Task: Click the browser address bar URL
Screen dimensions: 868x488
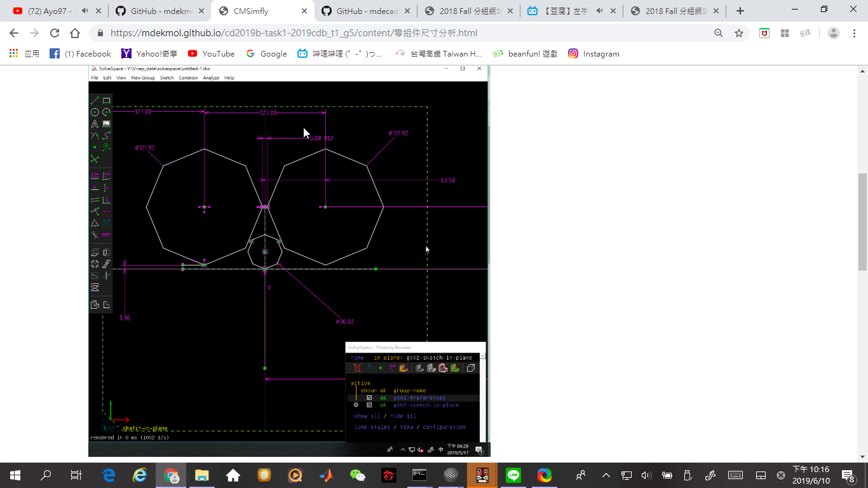Action: point(294,33)
